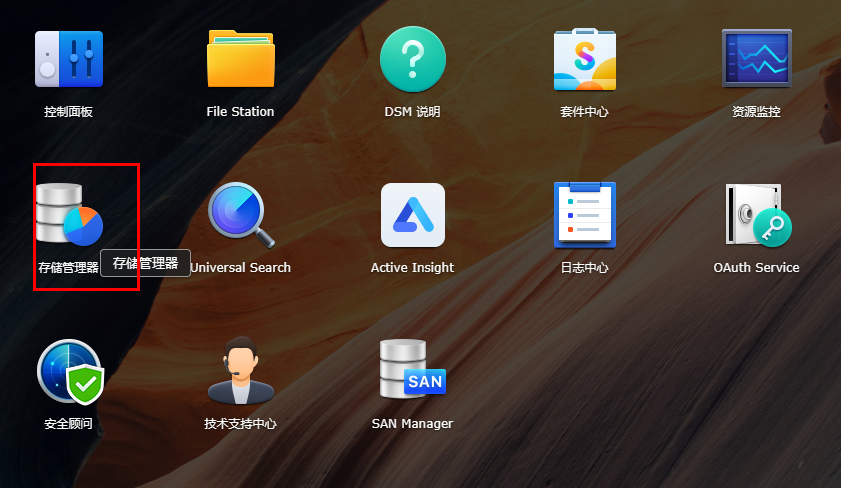The height and width of the screenshot is (488, 841).
Task: Launch 技术支持中心 support center icon
Action: coord(241,370)
